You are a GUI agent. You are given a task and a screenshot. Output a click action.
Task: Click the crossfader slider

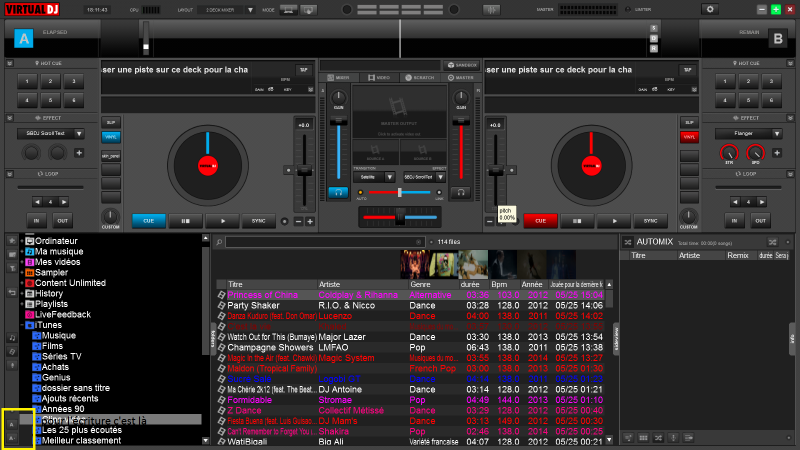[400, 216]
